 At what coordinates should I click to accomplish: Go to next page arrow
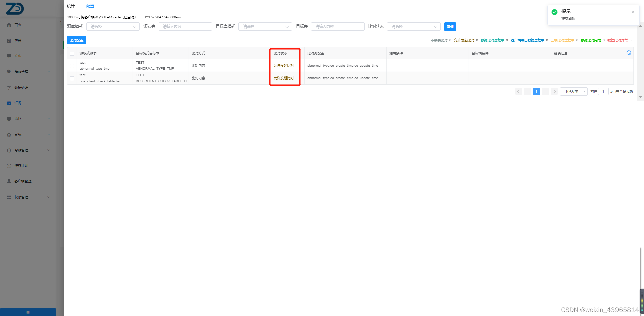545,91
